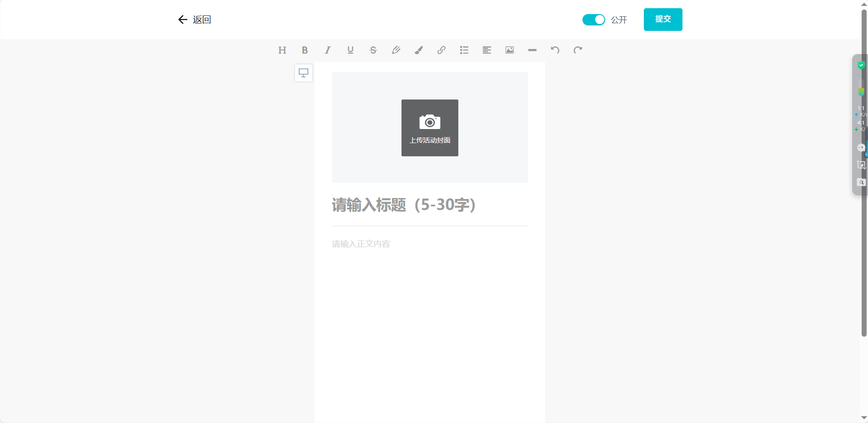Click the bullet list icon

(464, 50)
